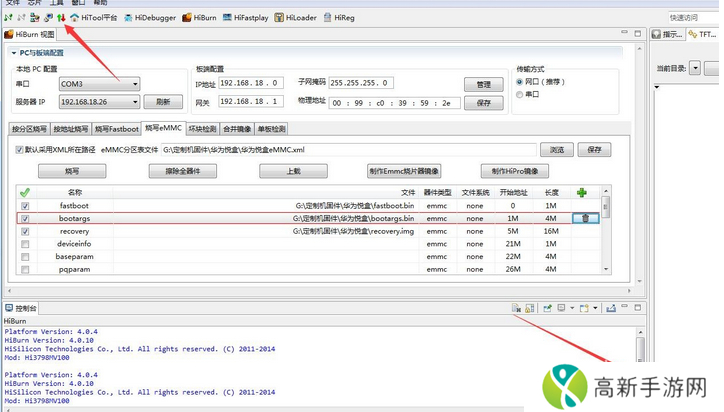The width and height of the screenshot is (724, 412).
Task: Click the 擦除全器件 button
Action: click(183, 171)
